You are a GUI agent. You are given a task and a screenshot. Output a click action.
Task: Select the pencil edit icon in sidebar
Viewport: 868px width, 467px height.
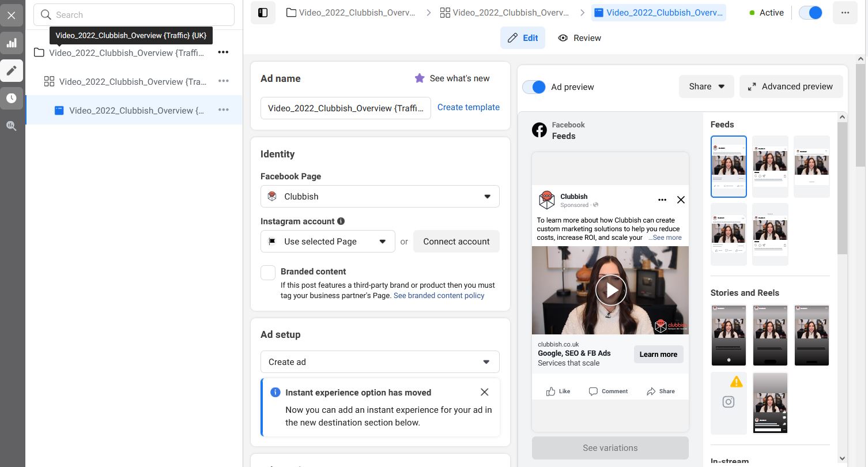click(x=12, y=70)
